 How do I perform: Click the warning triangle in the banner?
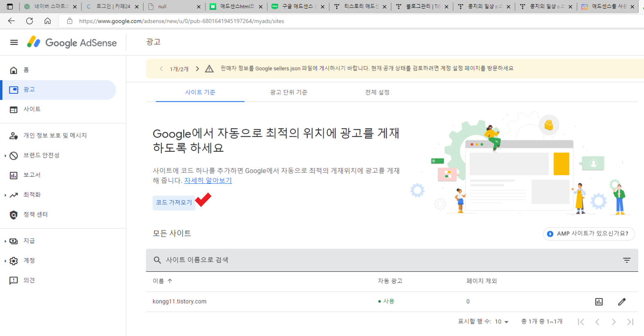[x=209, y=69]
